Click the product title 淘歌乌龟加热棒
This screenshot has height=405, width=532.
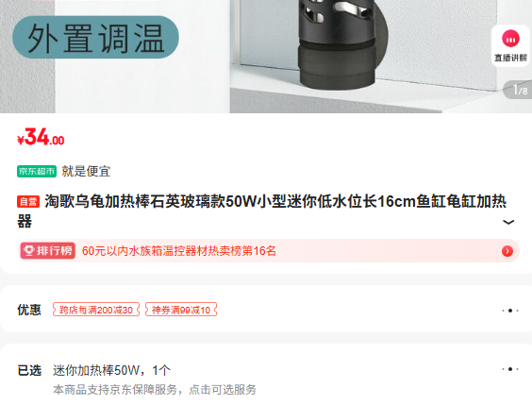tap(261, 211)
